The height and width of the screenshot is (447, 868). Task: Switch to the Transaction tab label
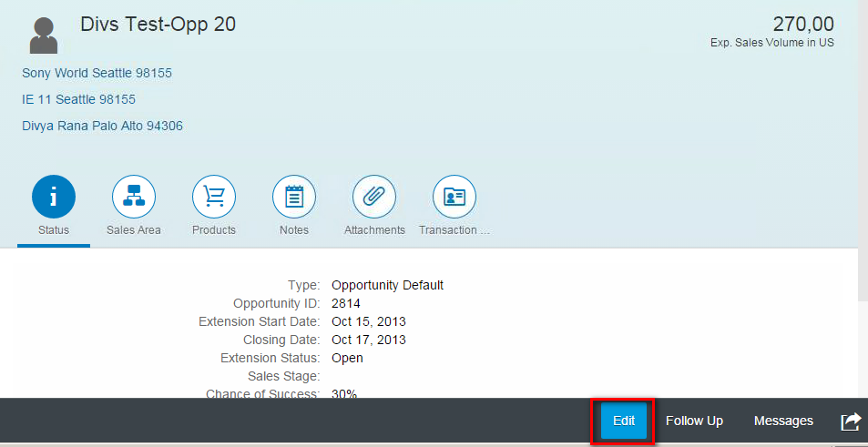(x=454, y=230)
